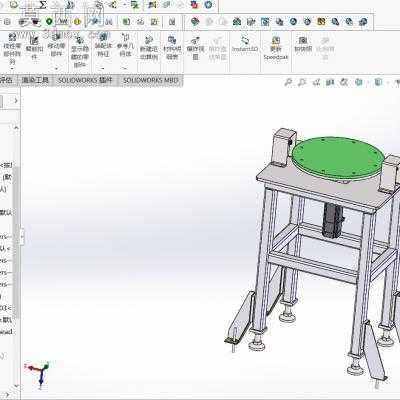Click the 拍快照 take snapshot button
This screenshot has width=400, height=400.
click(x=303, y=44)
